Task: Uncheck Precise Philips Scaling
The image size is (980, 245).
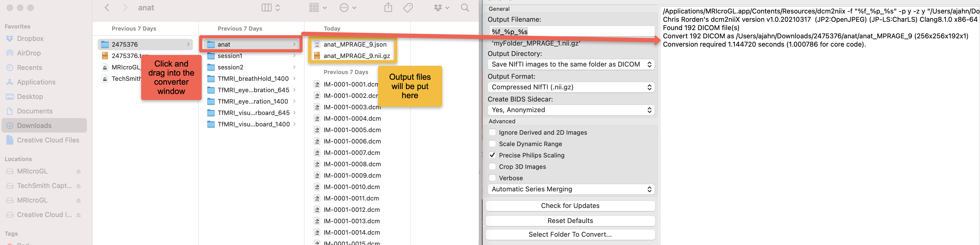Action: click(x=492, y=155)
